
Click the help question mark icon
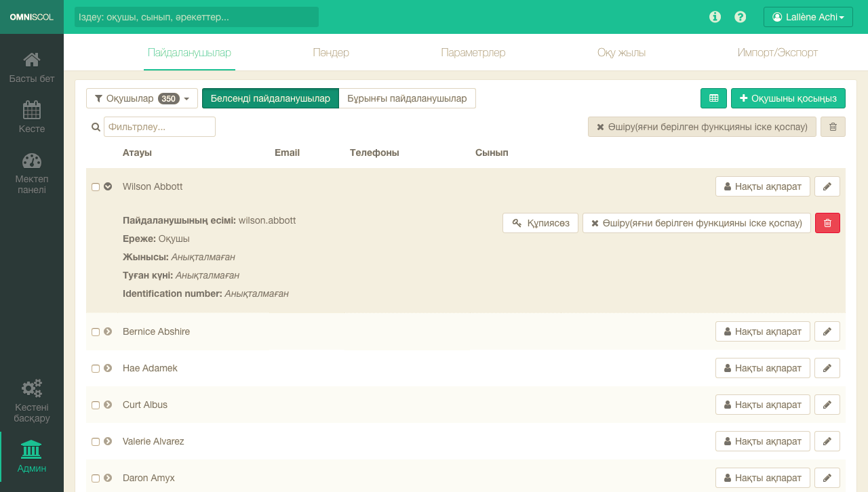point(741,17)
